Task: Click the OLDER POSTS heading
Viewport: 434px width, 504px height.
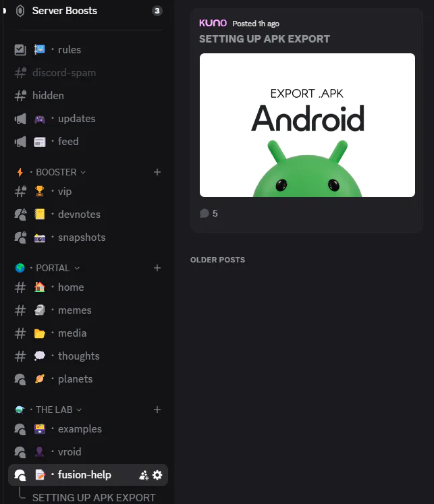Action: pyautogui.click(x=217, y=260)
